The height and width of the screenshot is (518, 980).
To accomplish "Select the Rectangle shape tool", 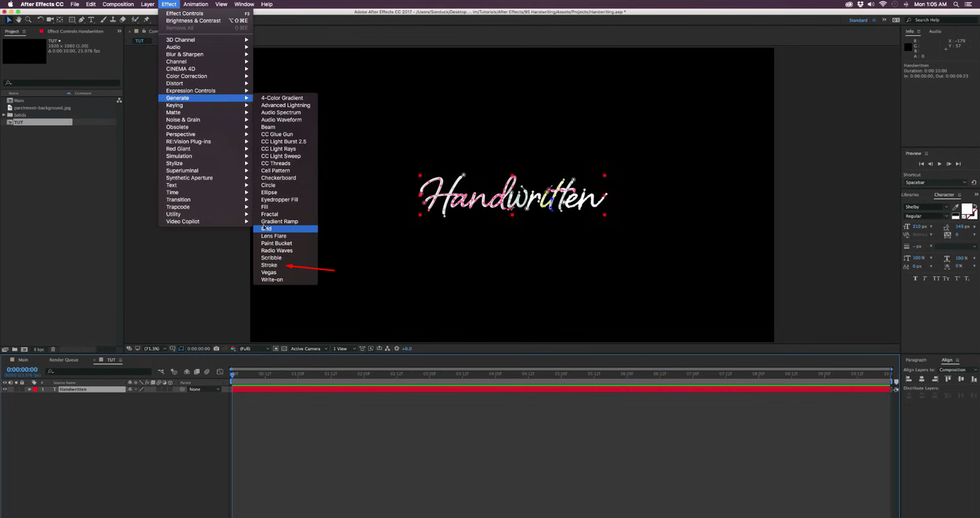I will pyautogui.click(x=73, y=20).
